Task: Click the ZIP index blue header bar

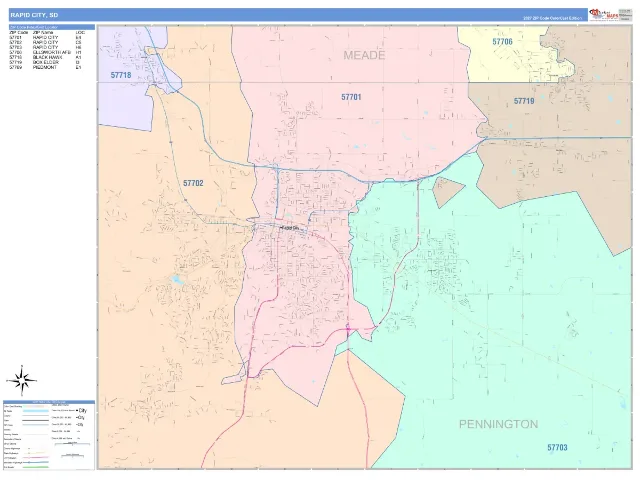Action: [x=52, y=27]
